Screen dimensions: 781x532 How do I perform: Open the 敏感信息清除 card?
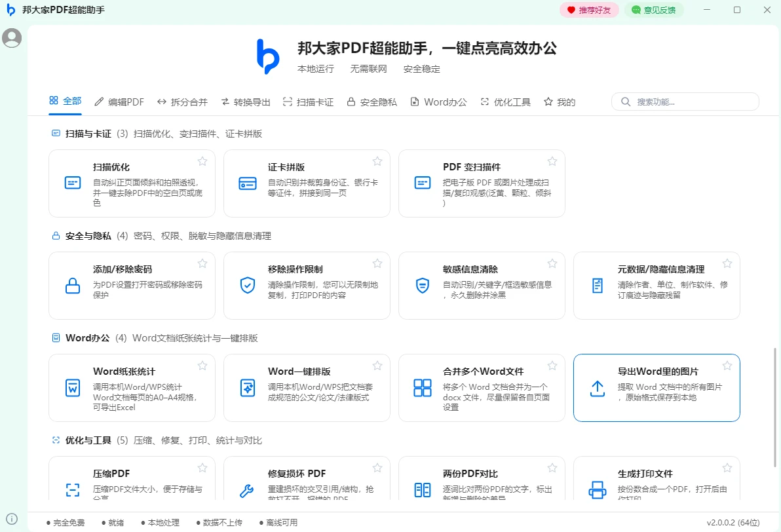point(482,286)
